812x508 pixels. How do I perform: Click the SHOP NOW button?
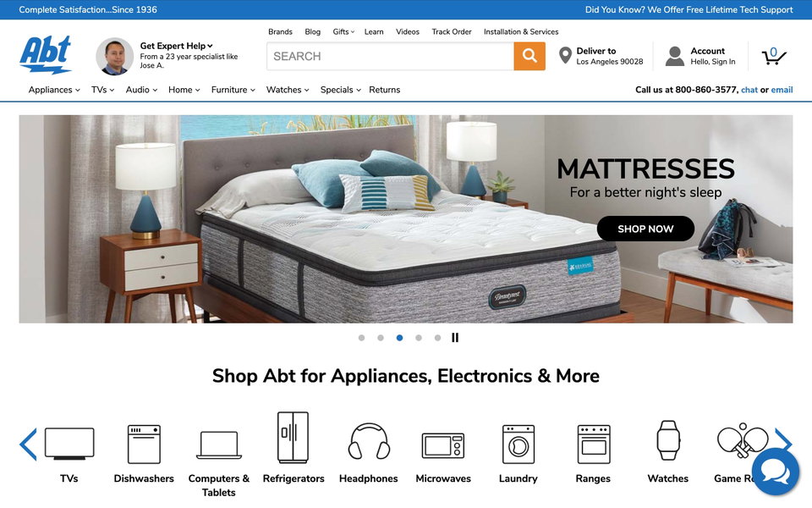(645, 229)
